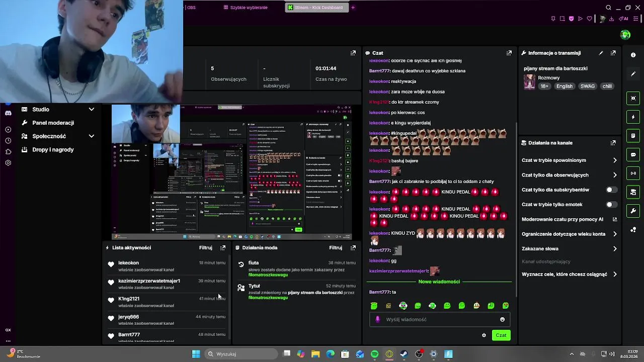The height and width of the screenshot is (362, 644).
Task: Send message with green Czat button
Action: click(501, 335)
